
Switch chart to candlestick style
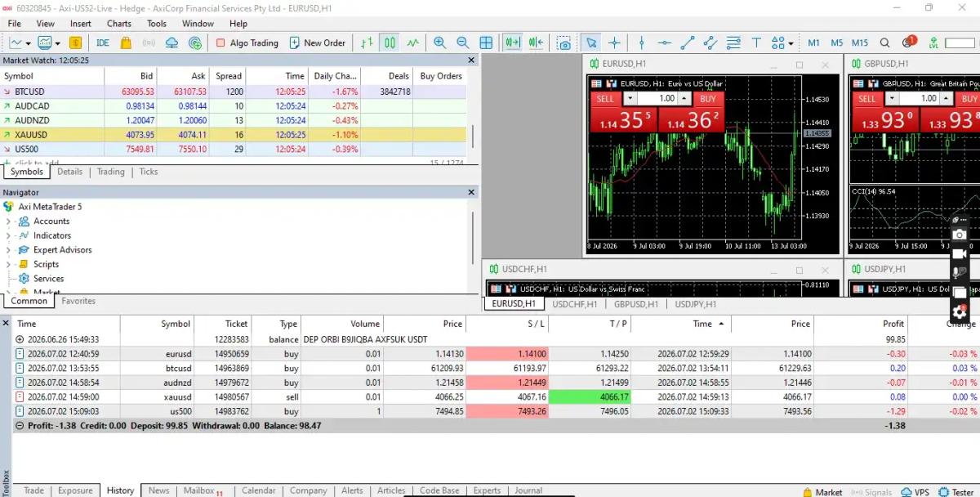pyautogui.click(x=390, y=43)
